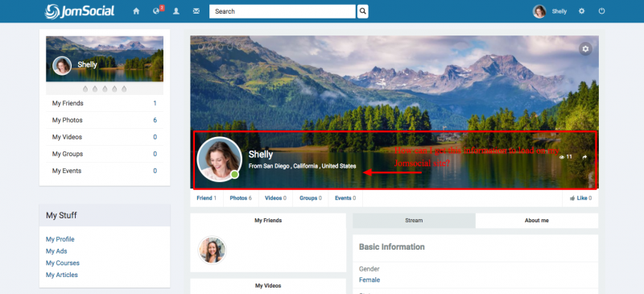Open the messages envelope icon
The width and height of the screenshot is (644, 294).
point(196,11)
